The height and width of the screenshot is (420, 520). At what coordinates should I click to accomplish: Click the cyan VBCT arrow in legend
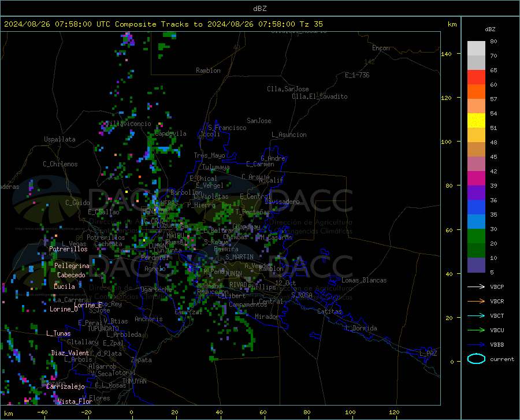click(x=476, y=315)
